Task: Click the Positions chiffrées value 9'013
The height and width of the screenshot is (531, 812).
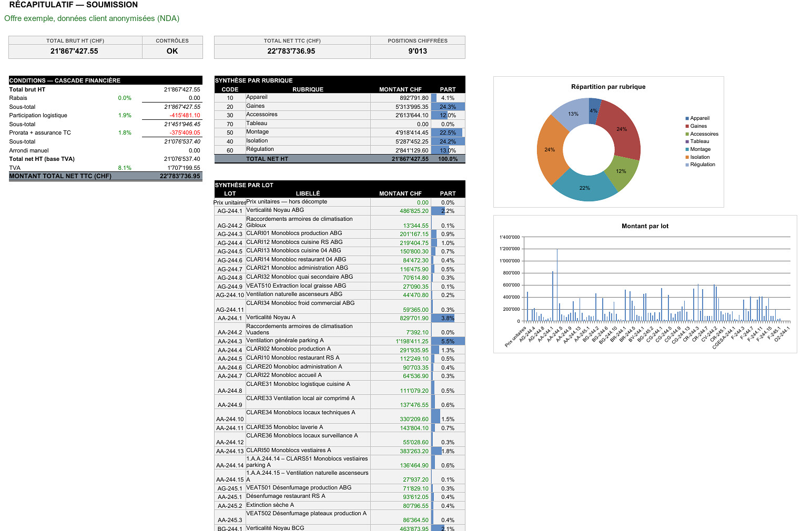Action: coord(418,51)
